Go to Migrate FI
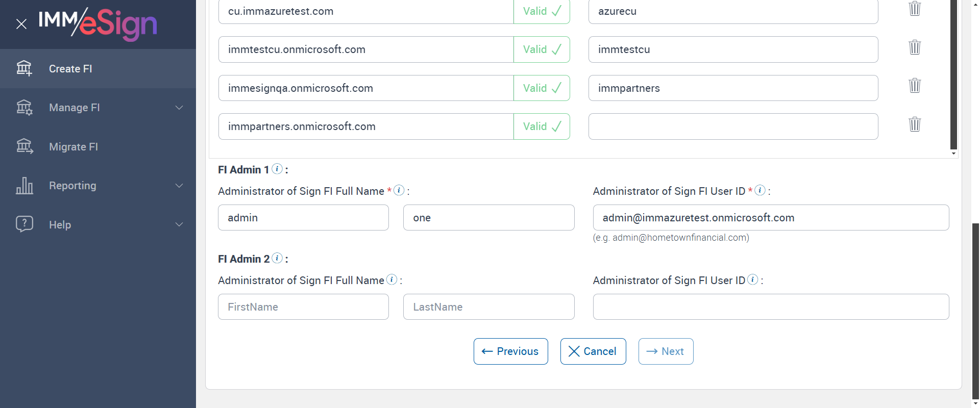This screenshot has height=408, width=980. point(73,147)
